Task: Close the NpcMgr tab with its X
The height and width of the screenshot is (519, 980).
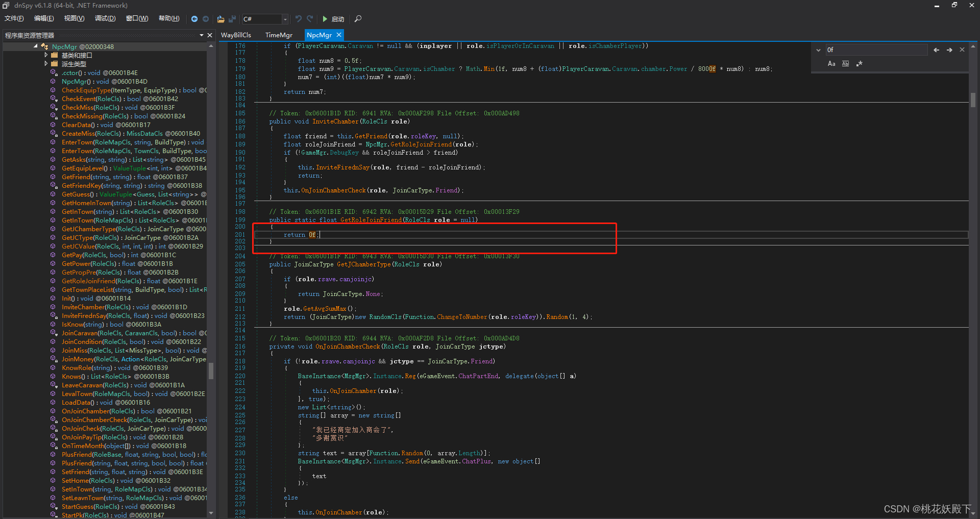Action: click(x=338, y=35)
